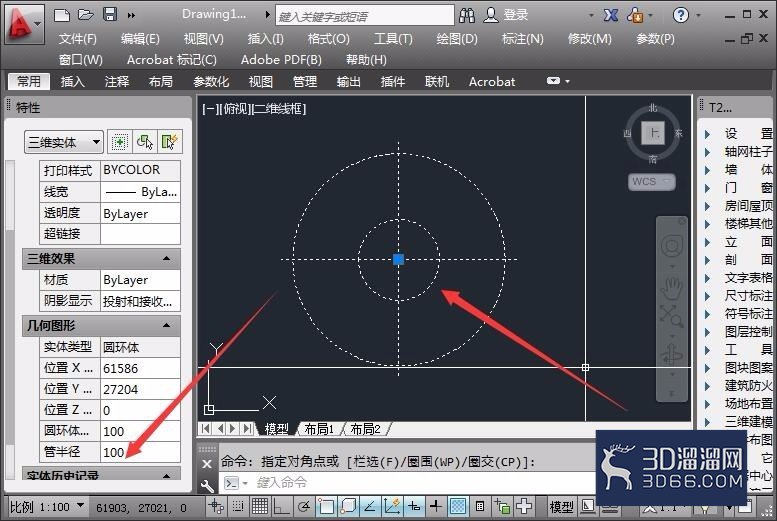
Task: Toggle Lineweight display in status bar
Action: tap(436, 506)
